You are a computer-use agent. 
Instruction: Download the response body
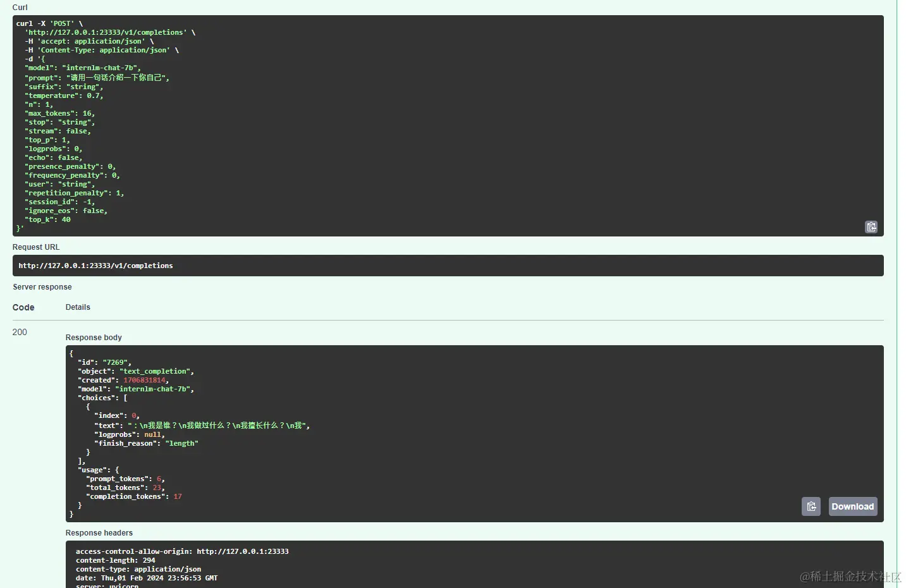point(852,506)
